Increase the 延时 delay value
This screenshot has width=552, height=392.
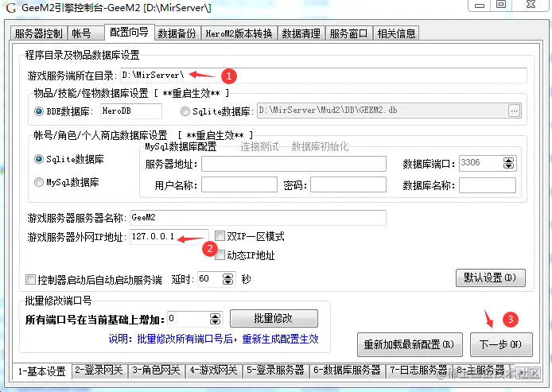pos(228,277)
